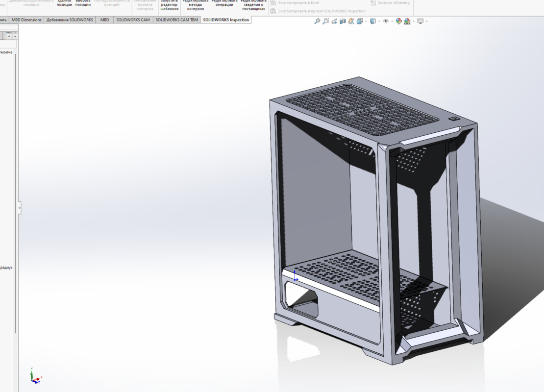The image size is (544, 392).
Task: Click the View Settings monitor icon
Action: tap(420, 21)
